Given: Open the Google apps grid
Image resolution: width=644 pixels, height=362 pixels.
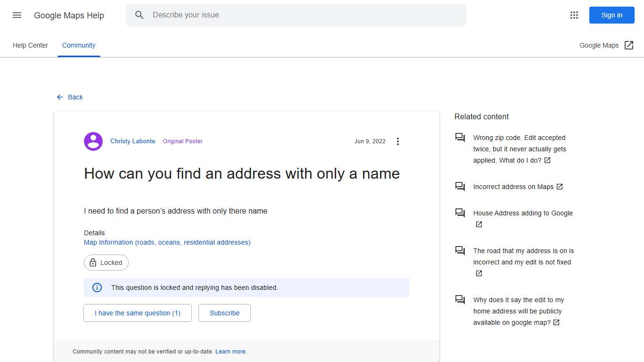Looking at the screenshot, I should pos(574,15).
